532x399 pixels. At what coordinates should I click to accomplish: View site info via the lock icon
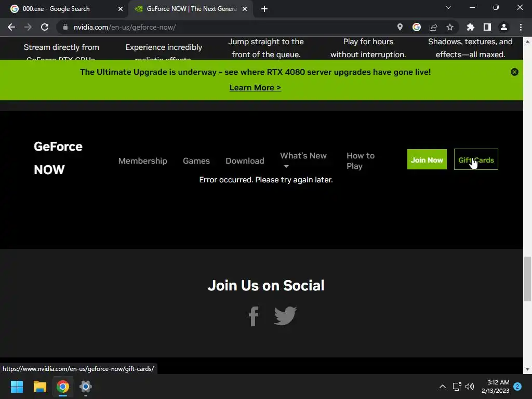pos(65,27)
